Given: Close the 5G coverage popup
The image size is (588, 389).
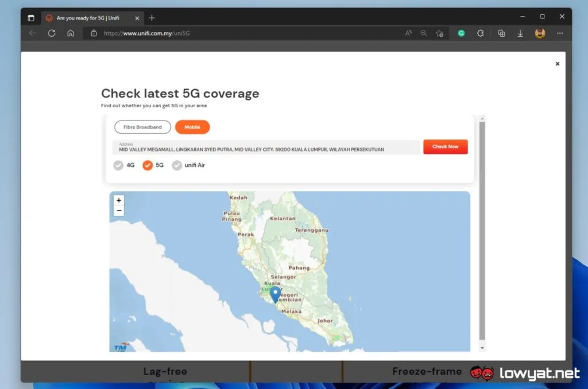Looking at the screenshot, I should click(557, 64).
